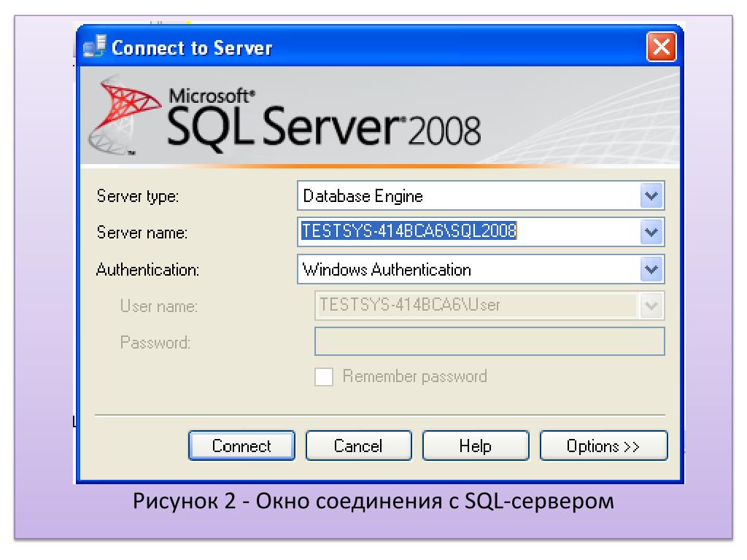The image size is (747, 560).
Task: Click the 'Remember password' label text
Action: click(414, 377)
